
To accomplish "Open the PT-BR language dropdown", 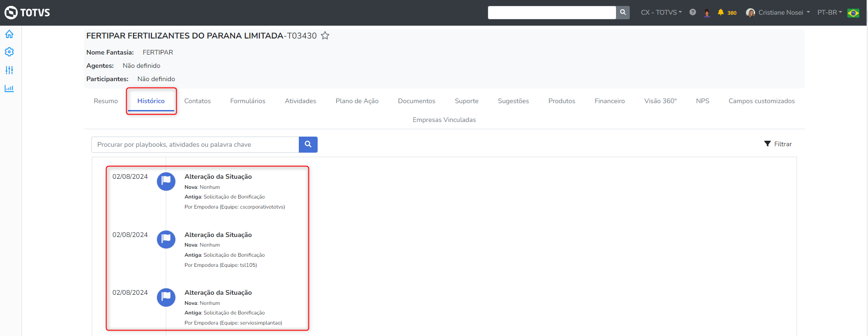I will [x=830, y=12].
